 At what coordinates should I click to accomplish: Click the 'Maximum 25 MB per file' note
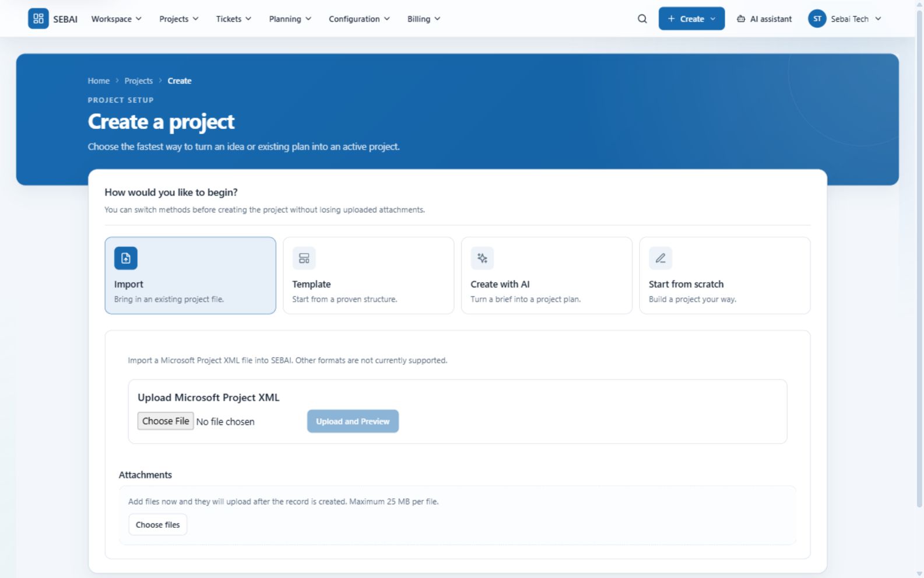[x=394, y=502]
